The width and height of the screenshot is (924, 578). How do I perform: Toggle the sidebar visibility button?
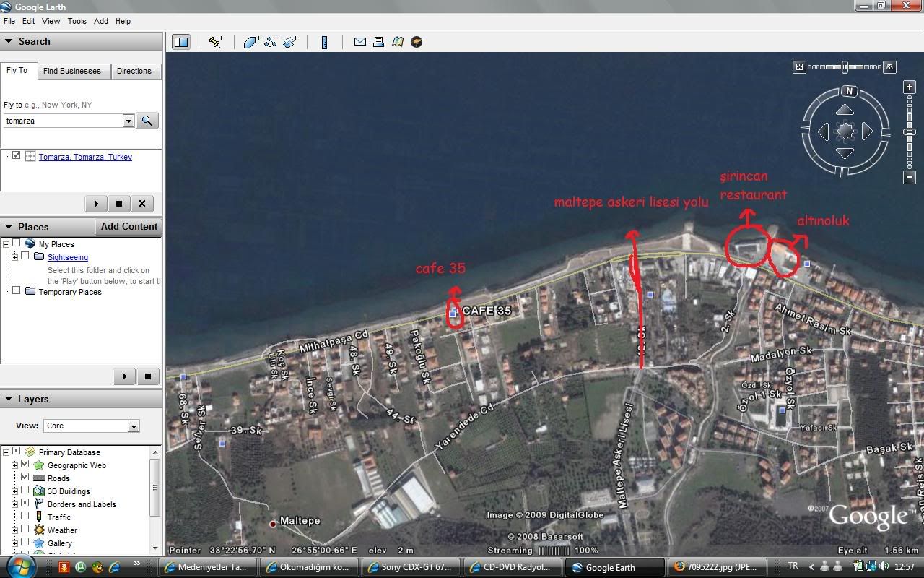pos(181,42)
